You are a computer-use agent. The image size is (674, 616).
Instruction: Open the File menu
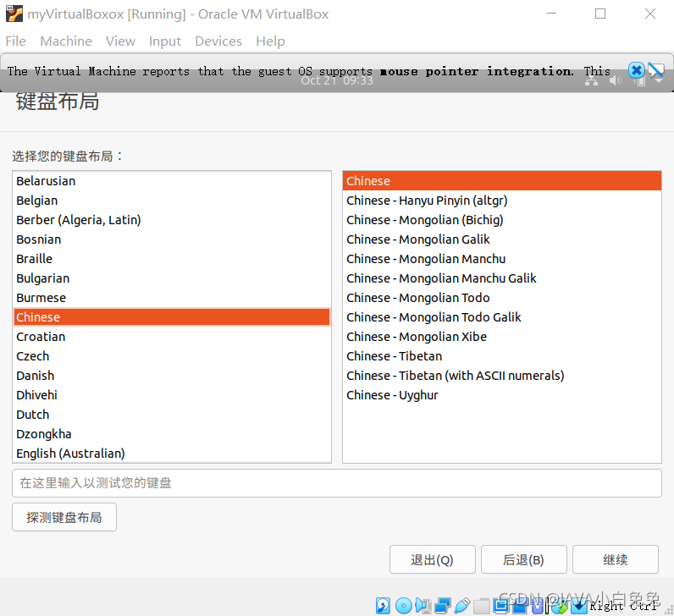click(x=16, y=41)
